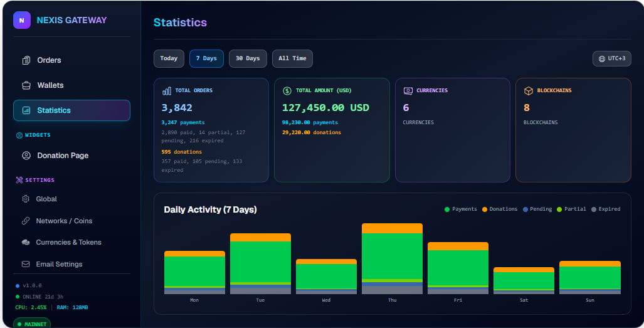
Task: Click the MAINNET status badge
Action: tap(32, 324)
